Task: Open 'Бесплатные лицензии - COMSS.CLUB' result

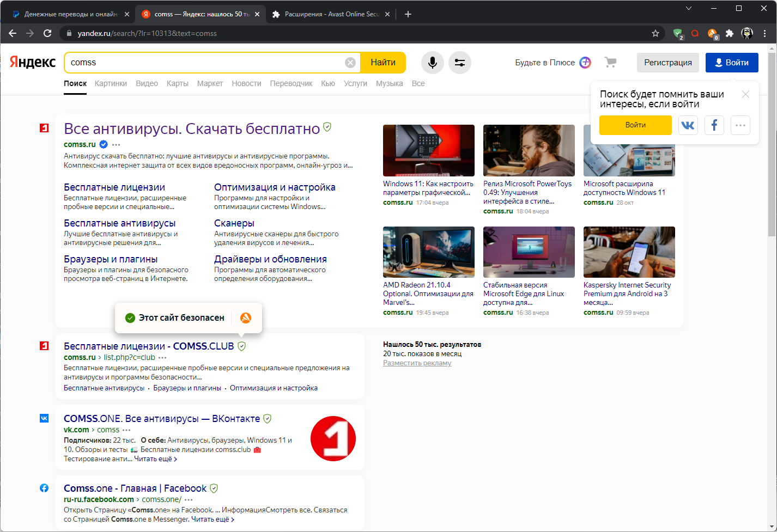Action: pyautogui.click(x=149, y=346)
